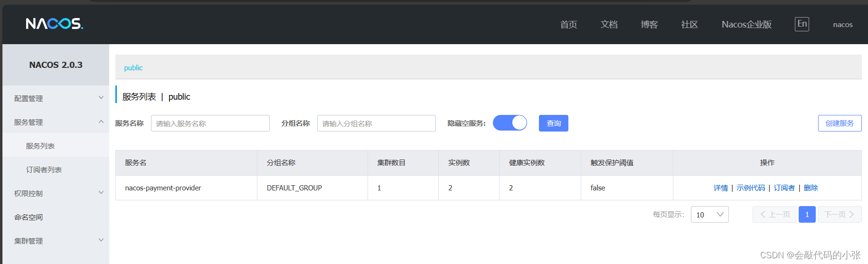Click the NACOS logo
The height and width of the screenshot is (264, 868).
point(55,24)
